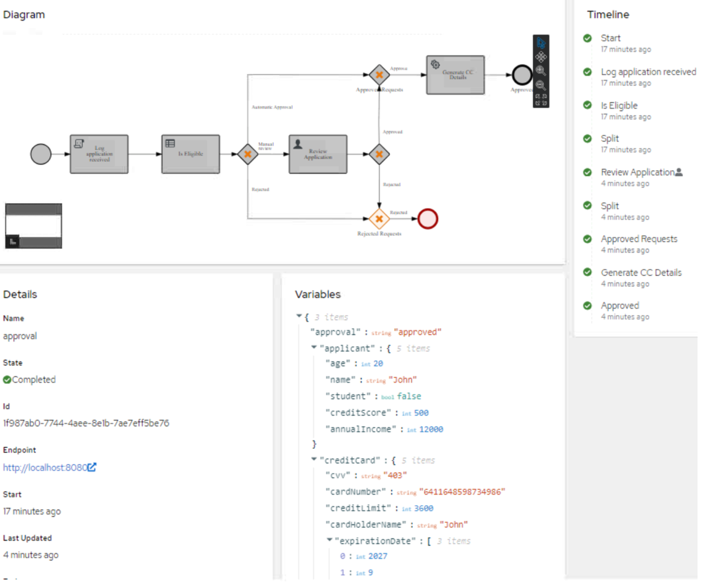Click the Review Application timeline entry
The width and height of the screenshot is (728, 582).
[x=637, y=172]
